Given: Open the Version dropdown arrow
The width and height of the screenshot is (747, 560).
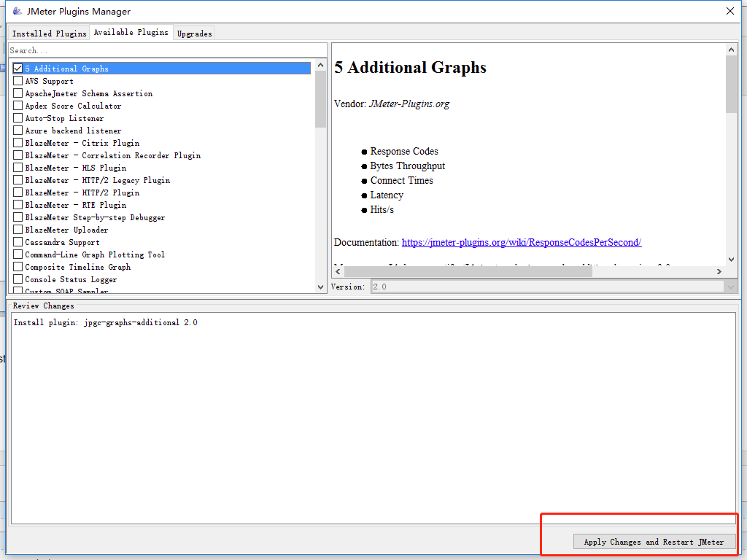Looking at the screenshot, I should click(730, 287).
